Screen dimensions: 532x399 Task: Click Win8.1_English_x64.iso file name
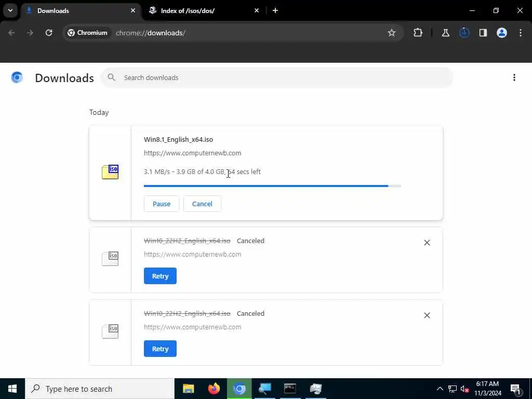click(x=179, y=139)
